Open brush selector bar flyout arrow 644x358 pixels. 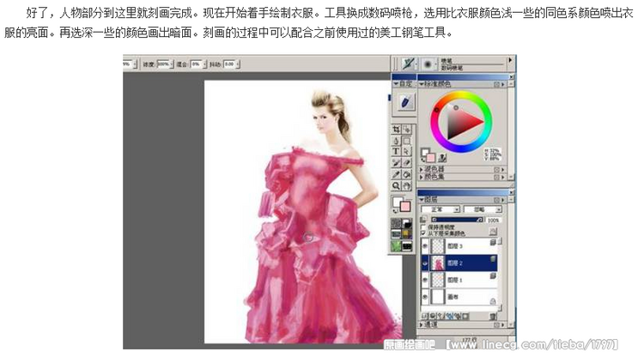coord(510,60)
